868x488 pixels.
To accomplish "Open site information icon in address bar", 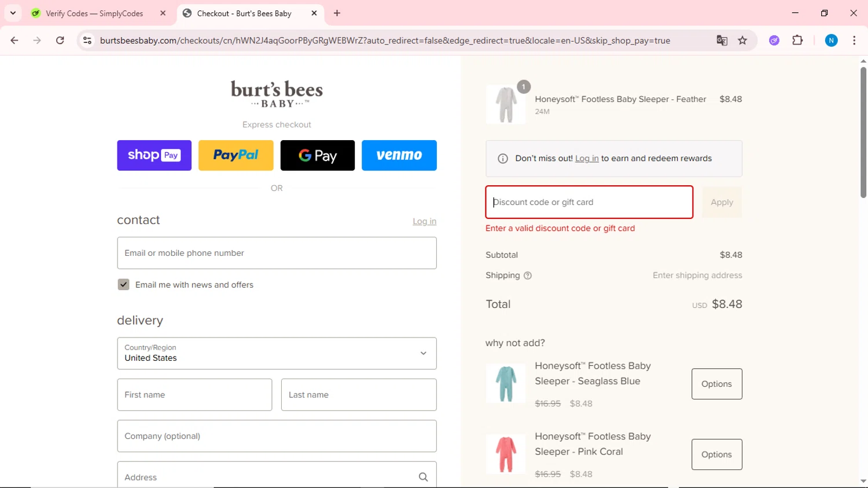I will tap(87, 41).
